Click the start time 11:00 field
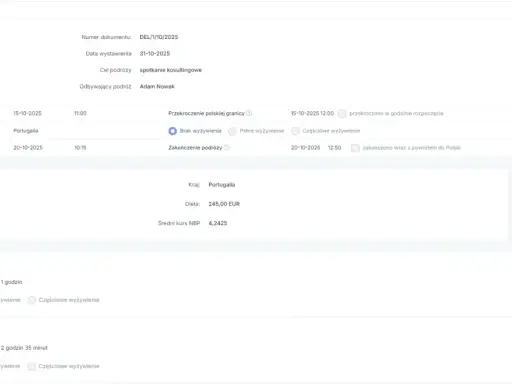512x384 pixels. point(80,113)
